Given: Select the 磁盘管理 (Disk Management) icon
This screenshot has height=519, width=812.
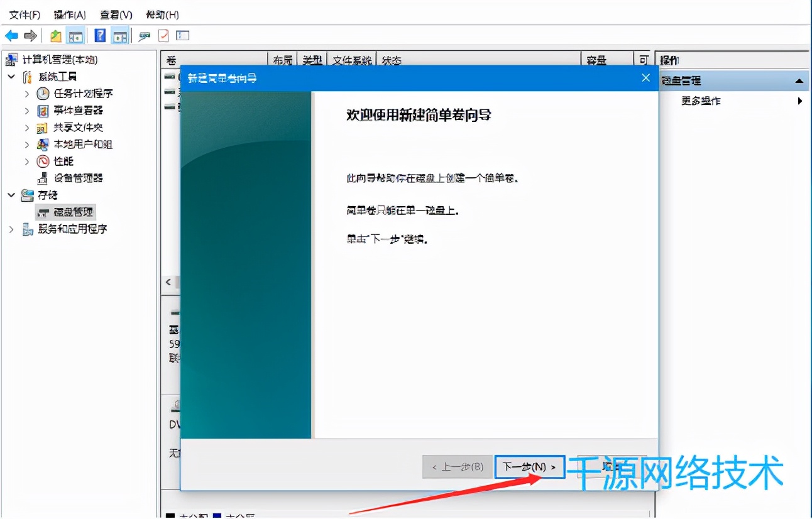Looking at the screenshot, I should pyautogui.click(x=42, y=212).
